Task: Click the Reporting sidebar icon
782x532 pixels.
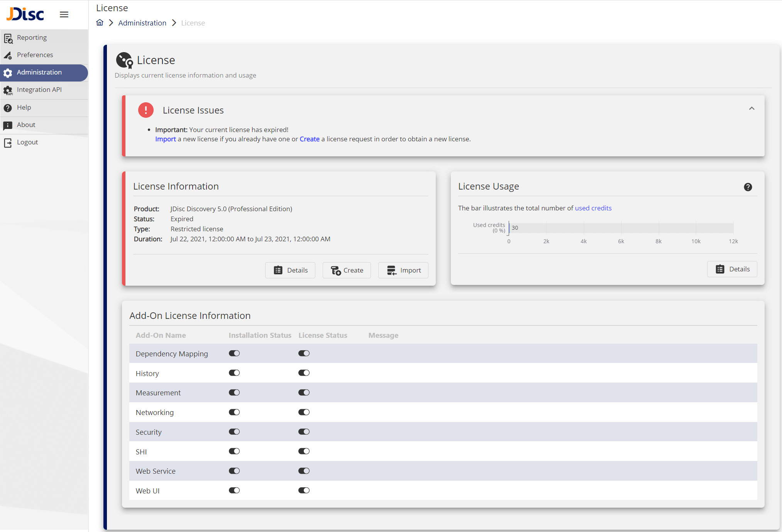Action: pyautogui.click(x=8, y=38)
